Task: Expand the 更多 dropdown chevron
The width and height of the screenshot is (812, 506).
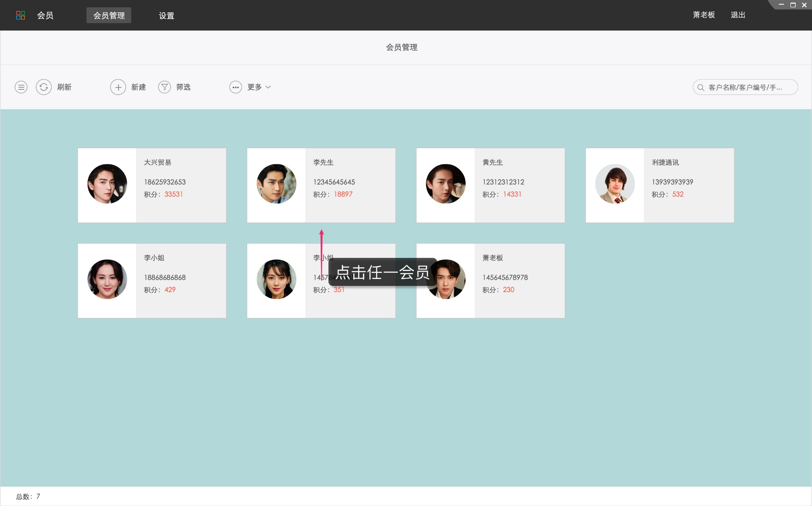Action: 268,87
